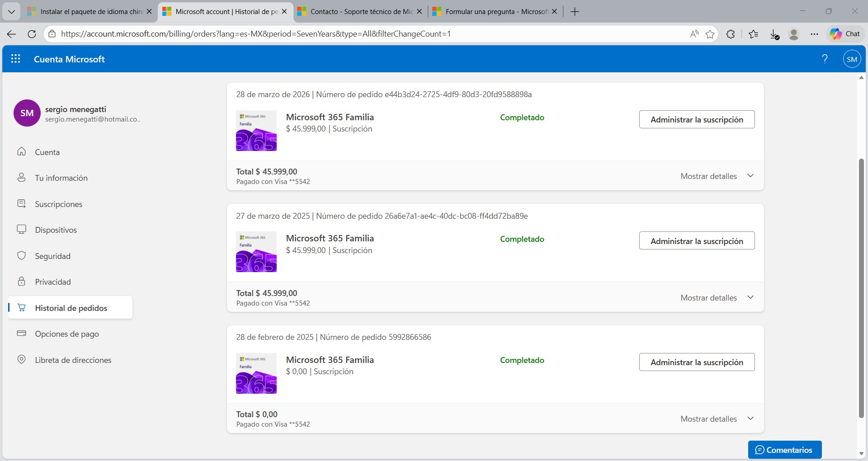Close the Instalar el paquete de idioma tab
The image size is (868, 461).
[149, 12]
